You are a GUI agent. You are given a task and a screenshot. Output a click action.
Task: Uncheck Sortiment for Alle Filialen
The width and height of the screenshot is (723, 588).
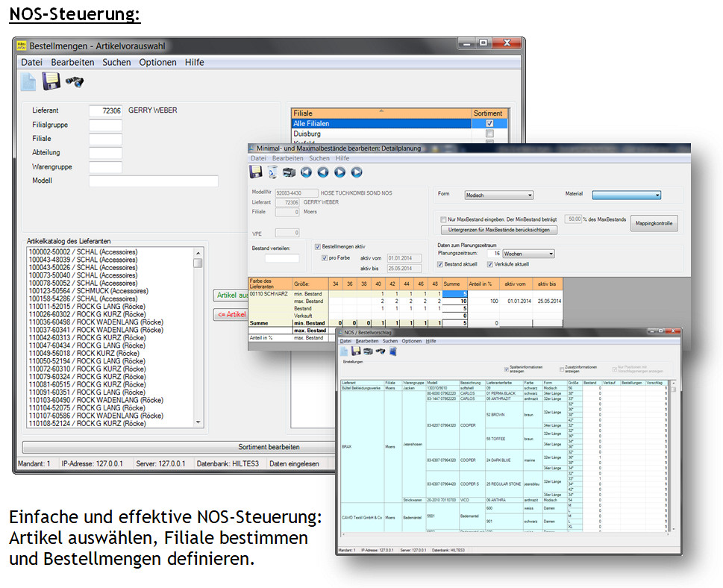489,123
